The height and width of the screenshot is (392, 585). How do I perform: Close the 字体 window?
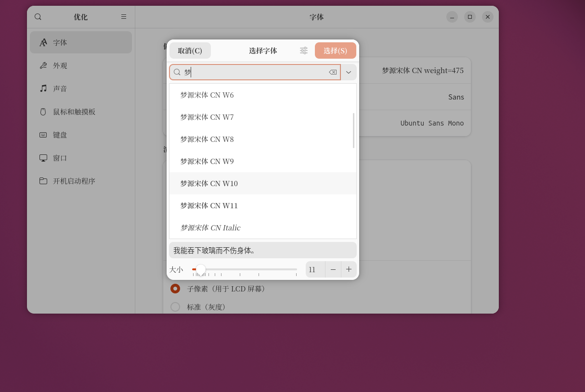click(x=488, y=17)
